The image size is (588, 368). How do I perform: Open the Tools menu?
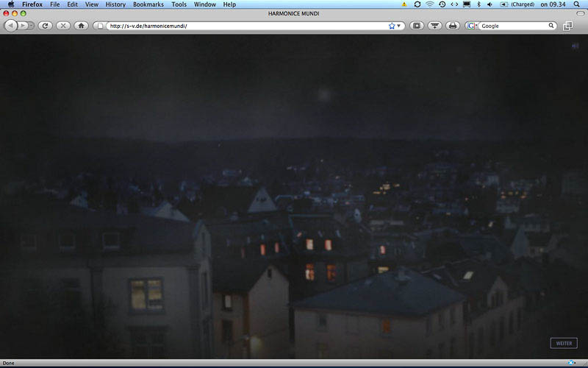tap(179, 4)
